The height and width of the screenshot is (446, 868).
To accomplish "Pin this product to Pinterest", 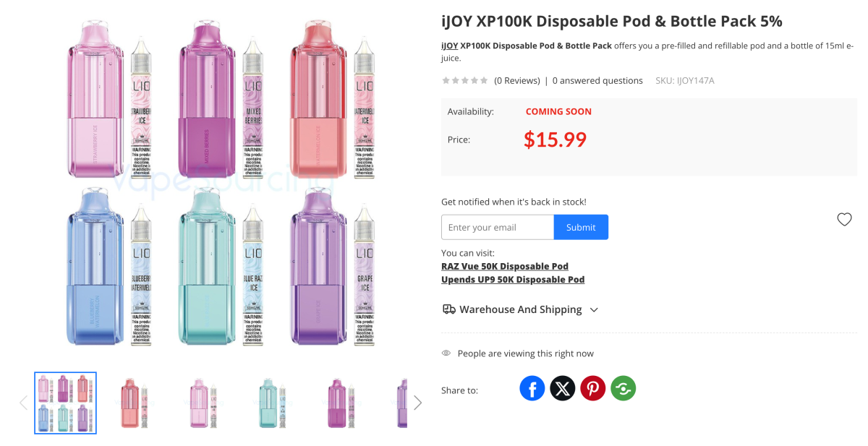I will (593, 388).
